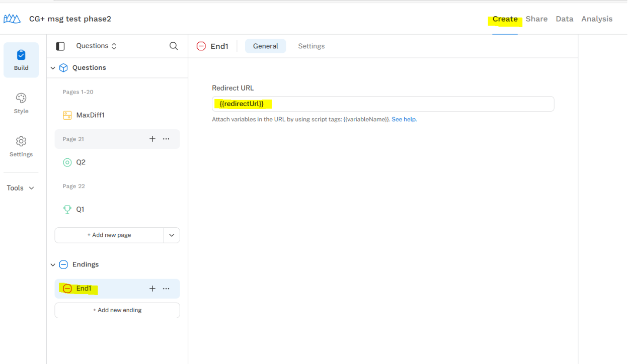Open the Settings panel from the sidebar

tap(21, 146)
